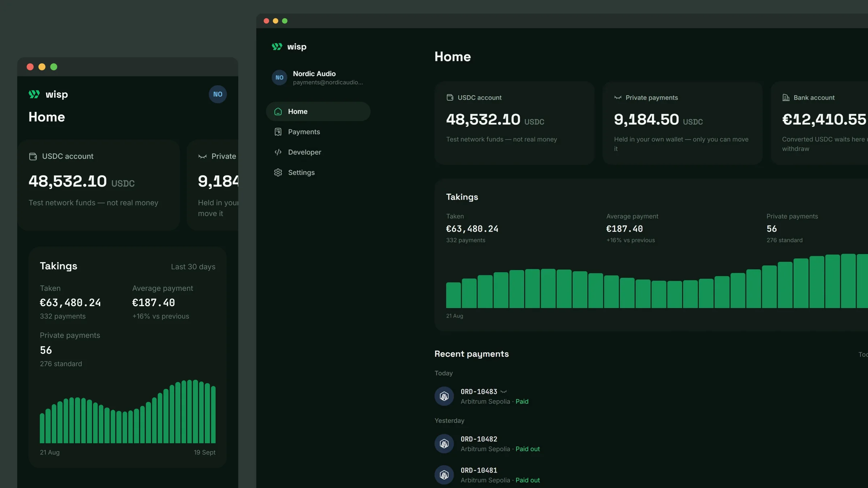
Task: Click the Bank account building icon
Action: pos(786,98)
